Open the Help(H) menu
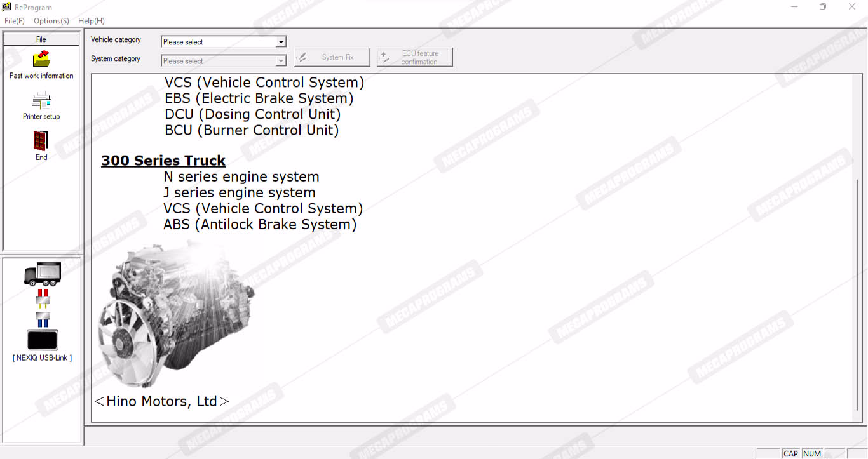 click(x=92, y=21)
